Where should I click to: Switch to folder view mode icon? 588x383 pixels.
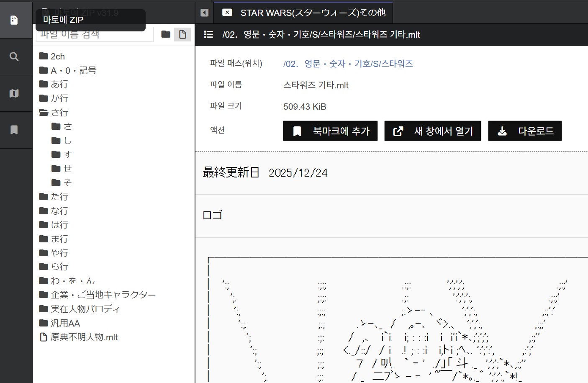(166, 34)
